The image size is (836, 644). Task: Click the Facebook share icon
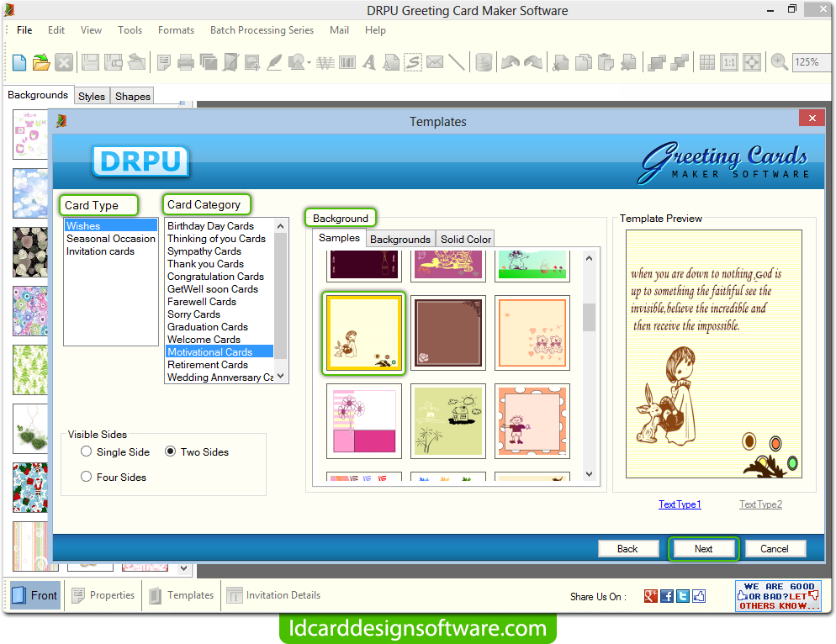667,596
